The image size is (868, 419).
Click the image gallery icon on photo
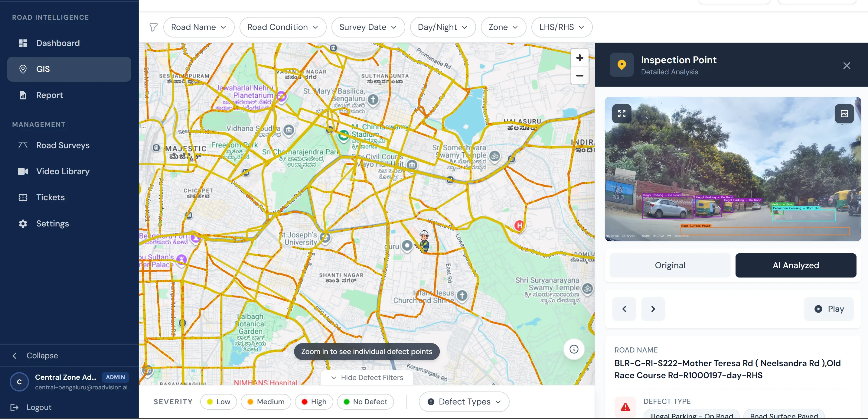(844, 113)
